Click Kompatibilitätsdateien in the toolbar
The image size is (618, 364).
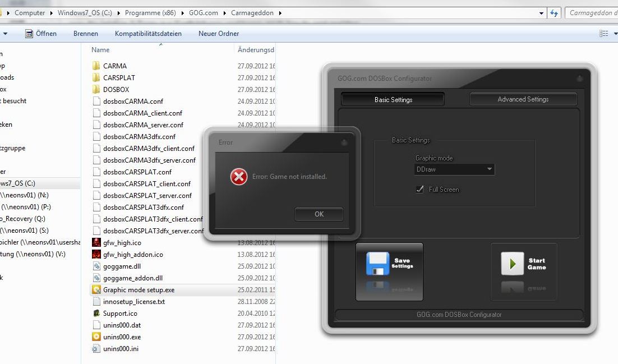click(x=148, y=34)
